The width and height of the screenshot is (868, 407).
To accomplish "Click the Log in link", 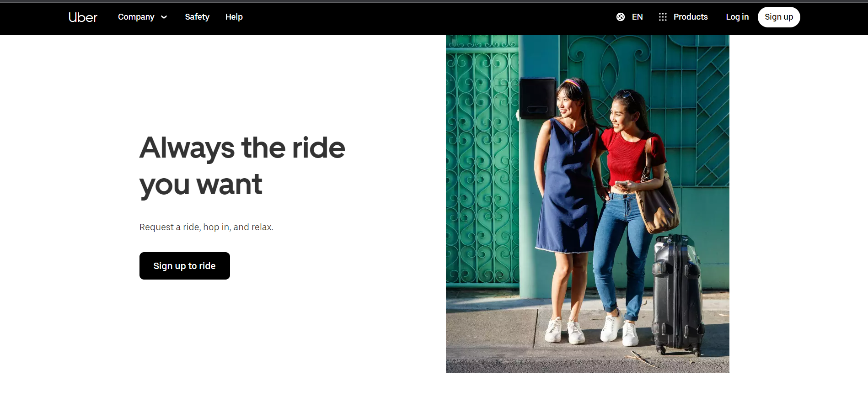I will [x=737, y=17].
